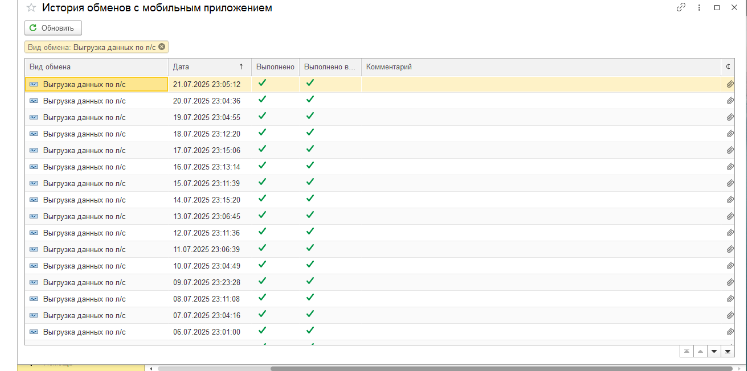Click the Выполнено checkmark for 21.07.2025
Screen dimensions: 747x371
(x=262, y=83)
